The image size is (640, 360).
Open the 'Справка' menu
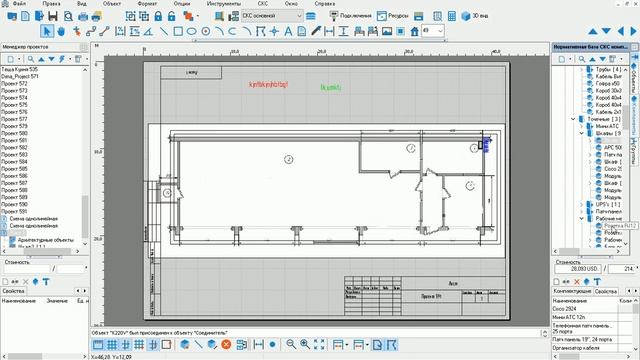pyautogui.click(x=324, y=4)
